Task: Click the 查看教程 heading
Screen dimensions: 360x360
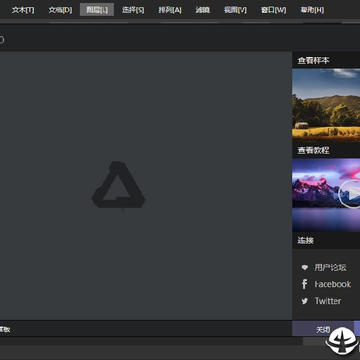Action: click(313, 150)
